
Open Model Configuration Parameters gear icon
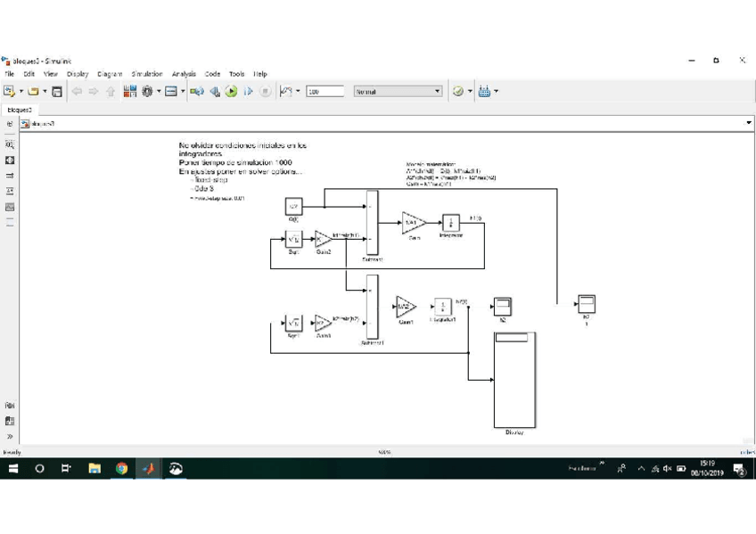147,91
